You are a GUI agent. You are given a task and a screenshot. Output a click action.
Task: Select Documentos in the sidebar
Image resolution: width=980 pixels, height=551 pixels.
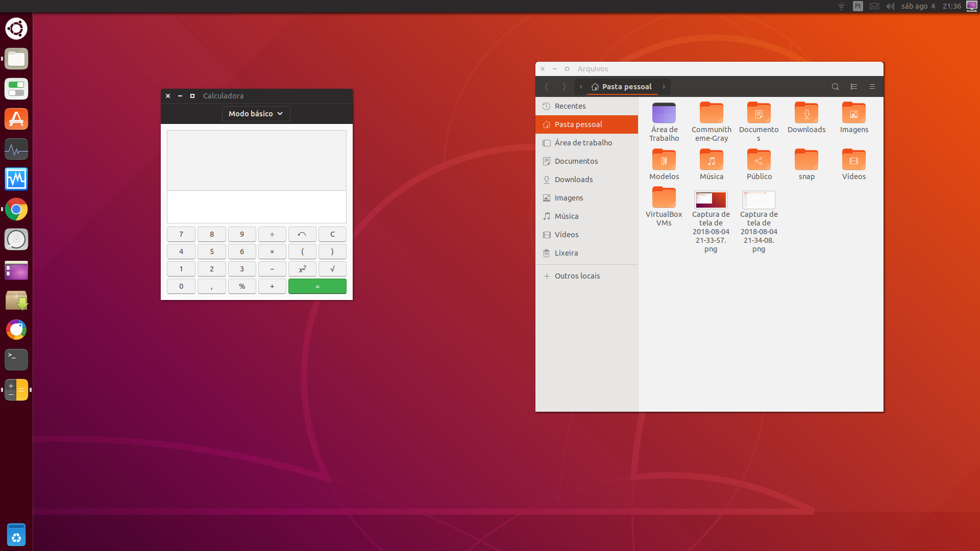[576, 161]
